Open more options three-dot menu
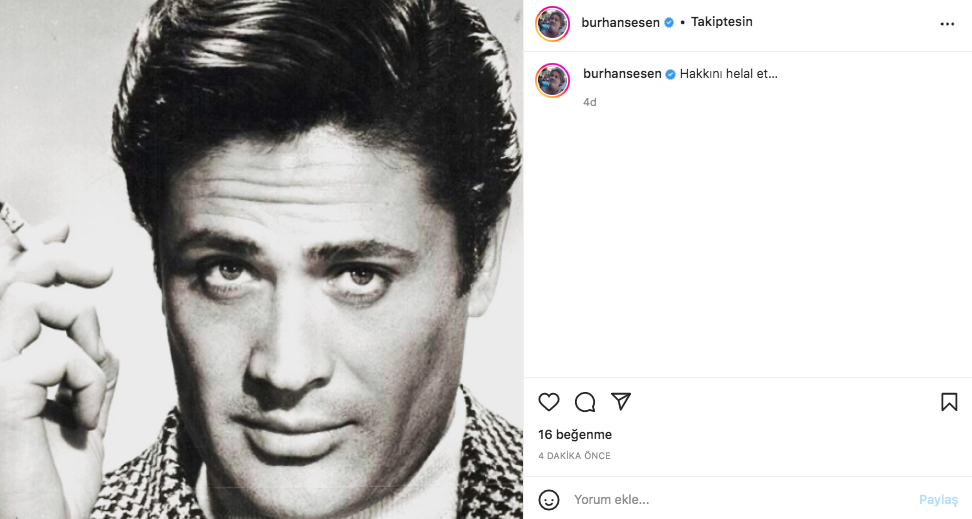 point(947,24)
